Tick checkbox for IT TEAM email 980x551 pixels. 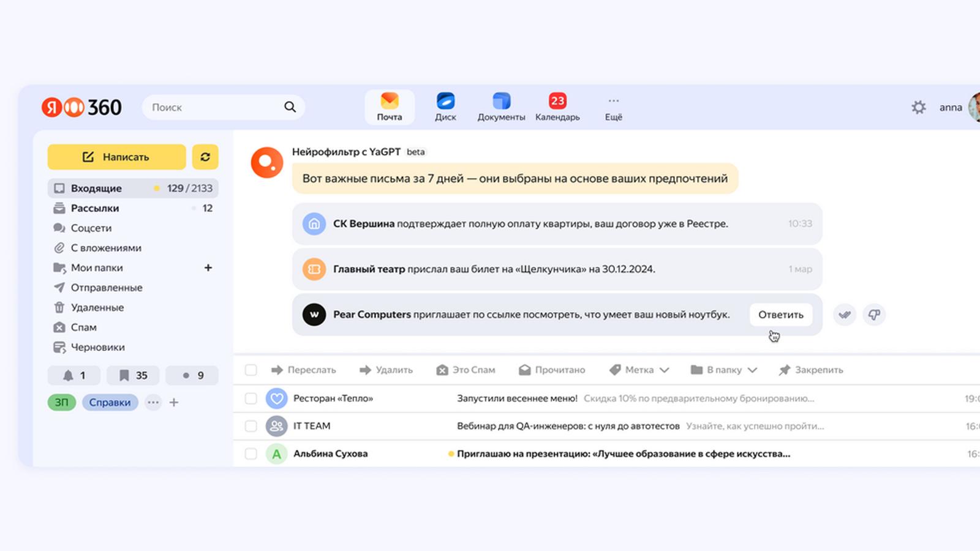(251, 426)
